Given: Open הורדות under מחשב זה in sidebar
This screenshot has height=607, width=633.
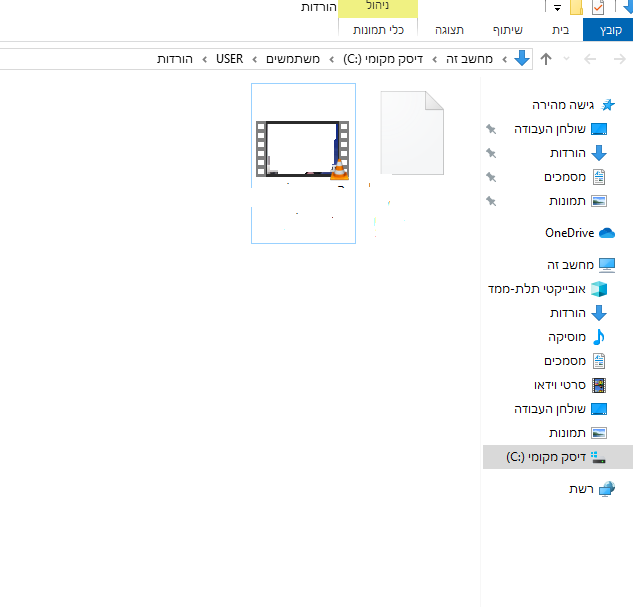Looking at the screenshot, I should coord(579,313).
